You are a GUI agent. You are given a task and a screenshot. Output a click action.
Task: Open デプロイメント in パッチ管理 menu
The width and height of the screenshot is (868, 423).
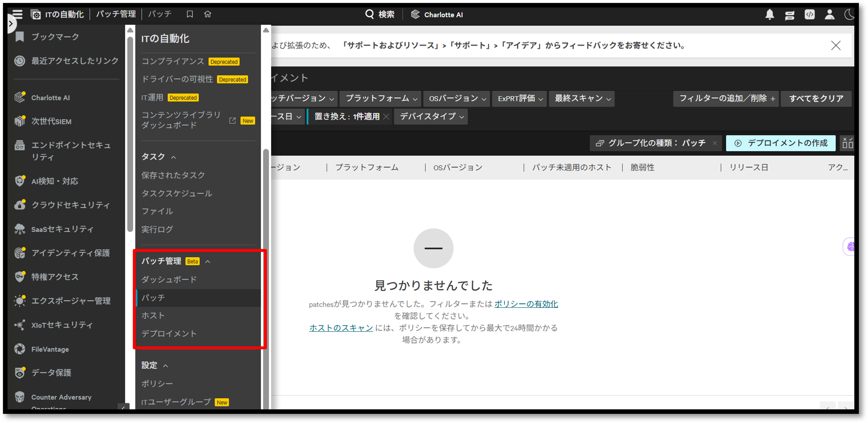169,334
